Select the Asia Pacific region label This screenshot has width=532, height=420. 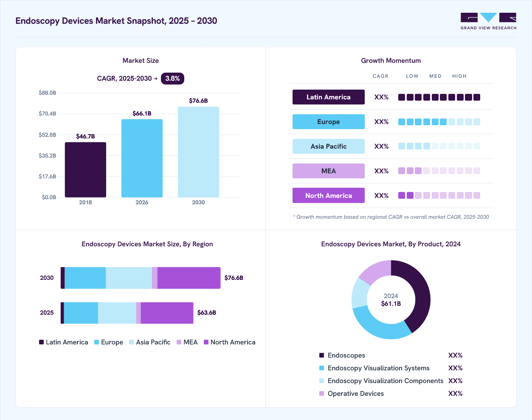pyautogui.click(x=329, y=147)
